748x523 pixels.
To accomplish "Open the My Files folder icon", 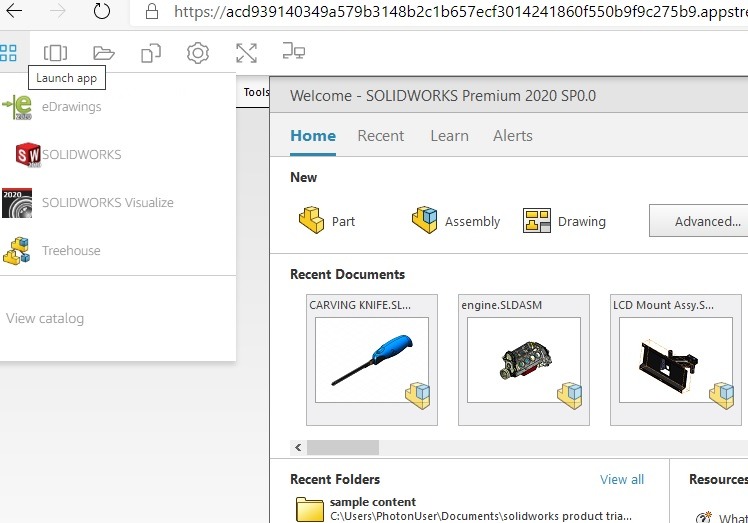I will (x=104, y=53).
